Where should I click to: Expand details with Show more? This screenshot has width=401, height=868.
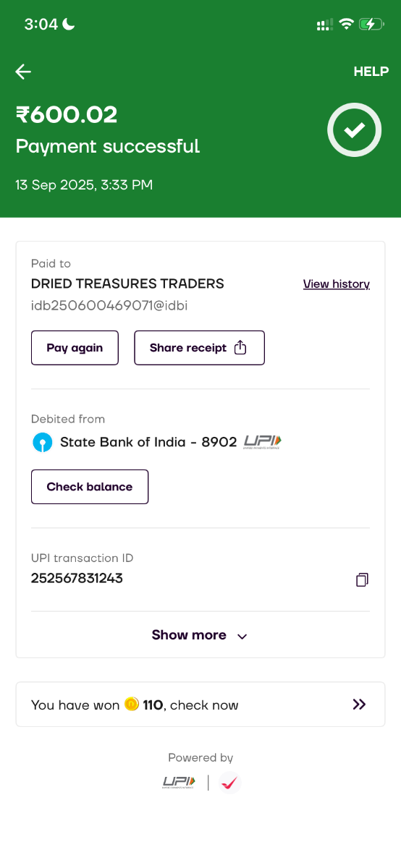(x=200, y=635)
